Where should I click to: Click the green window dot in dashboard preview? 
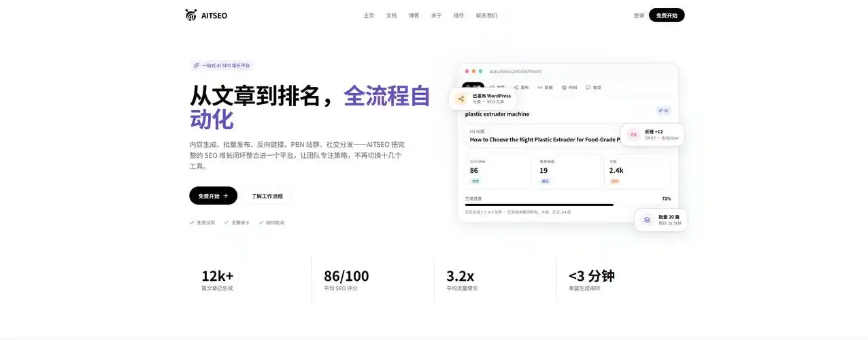[481, 71]
